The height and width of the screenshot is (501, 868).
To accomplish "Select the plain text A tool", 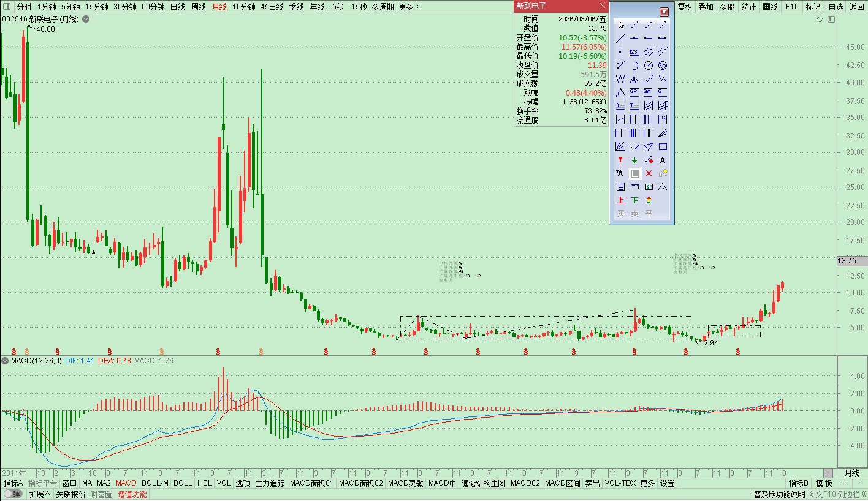I will [x=663, y=160].
